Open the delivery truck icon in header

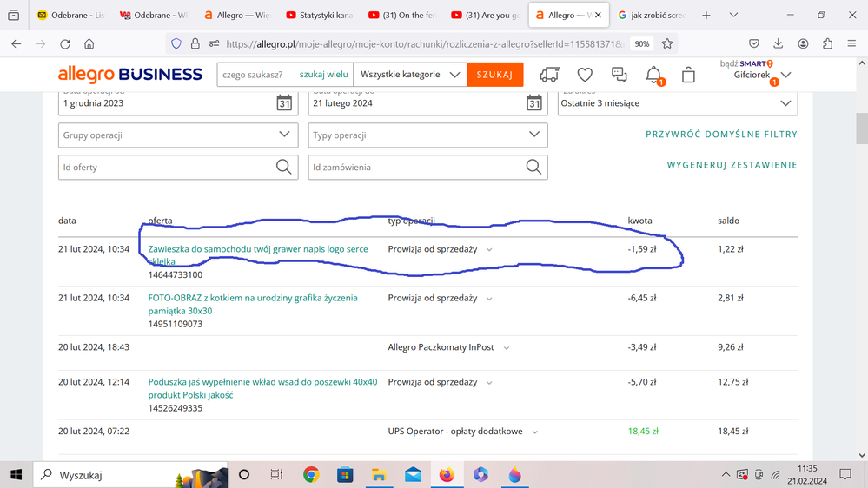[549, 76]
